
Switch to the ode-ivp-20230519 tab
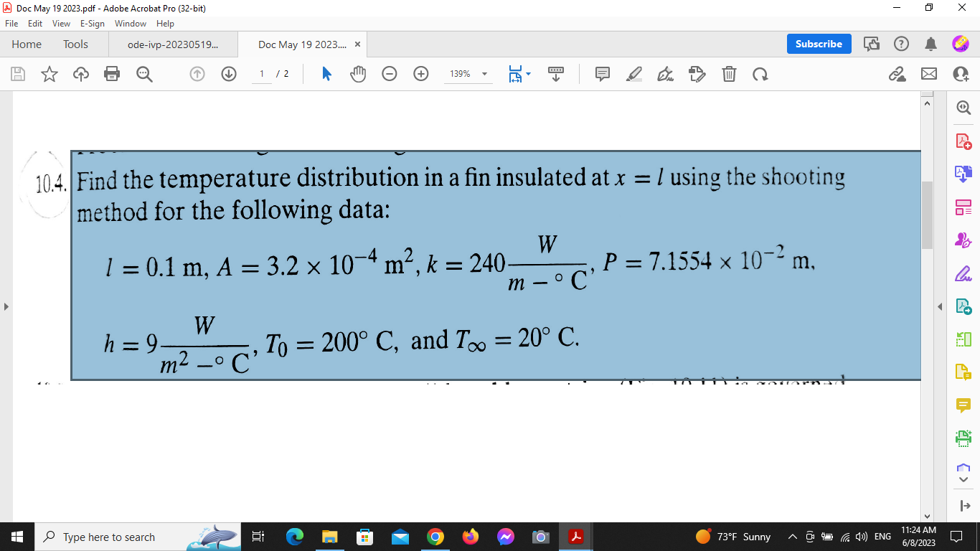pyautogui.click(x=172, y=44)
